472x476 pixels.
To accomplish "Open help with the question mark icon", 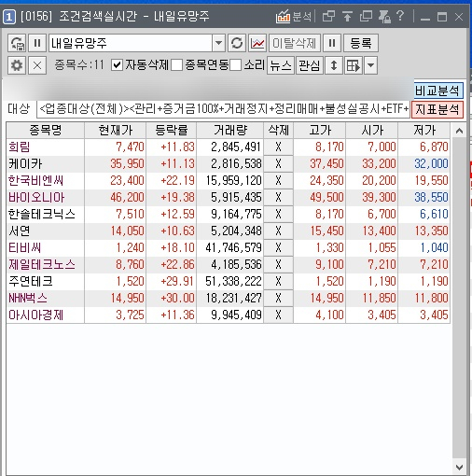I will (400, 16).
